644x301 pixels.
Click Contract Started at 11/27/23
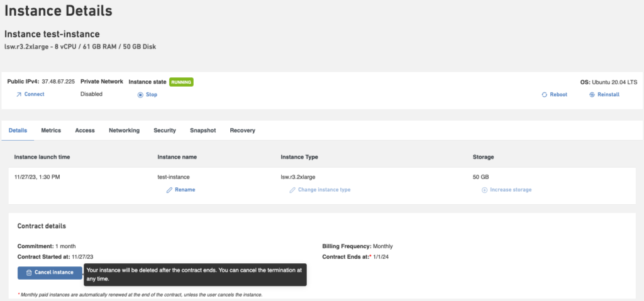coord(55,257)
